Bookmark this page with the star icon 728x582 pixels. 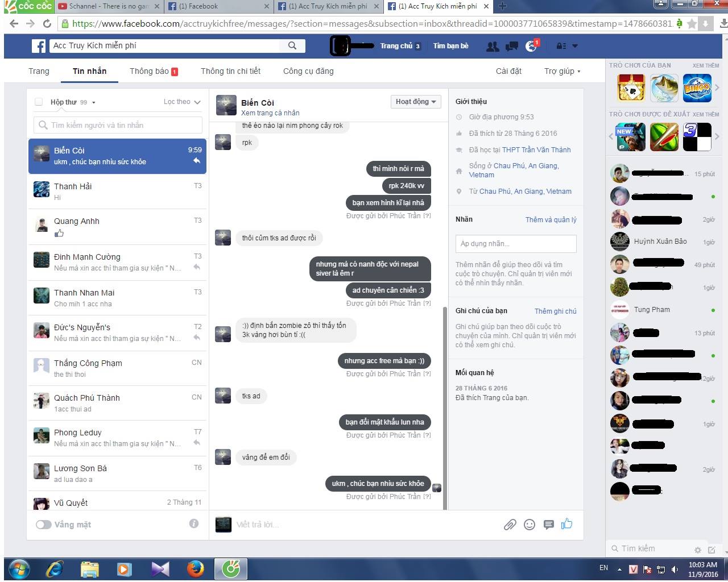[x=692, y=24]
